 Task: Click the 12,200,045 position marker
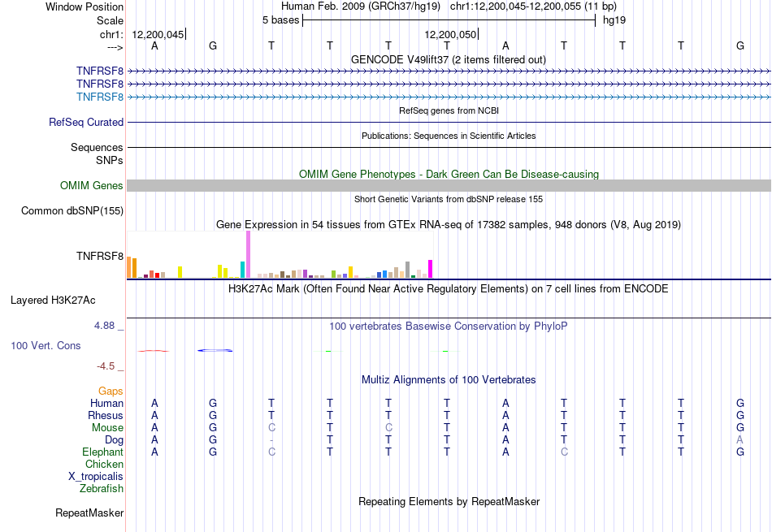158,34
